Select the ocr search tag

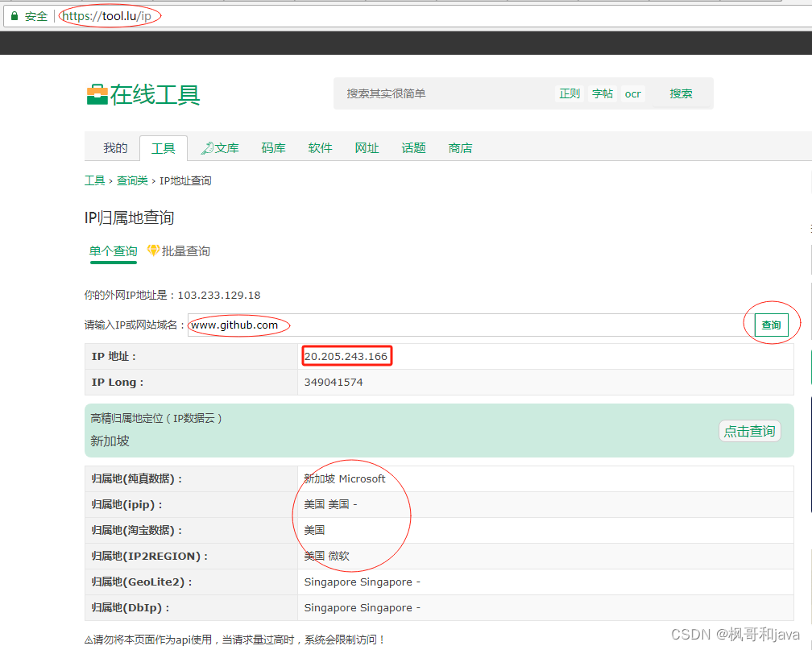pos(633,93)
